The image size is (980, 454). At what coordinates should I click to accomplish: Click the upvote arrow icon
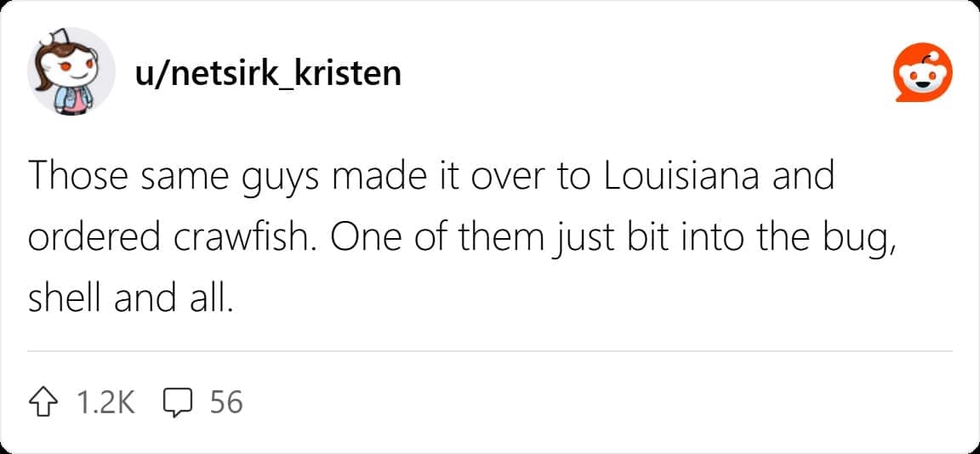click(45, 401)
